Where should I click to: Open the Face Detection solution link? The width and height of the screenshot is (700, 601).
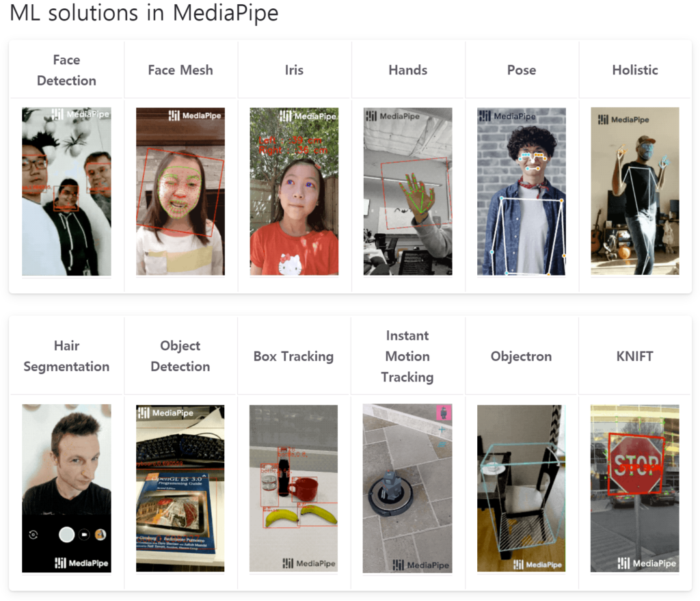[66, 70]
